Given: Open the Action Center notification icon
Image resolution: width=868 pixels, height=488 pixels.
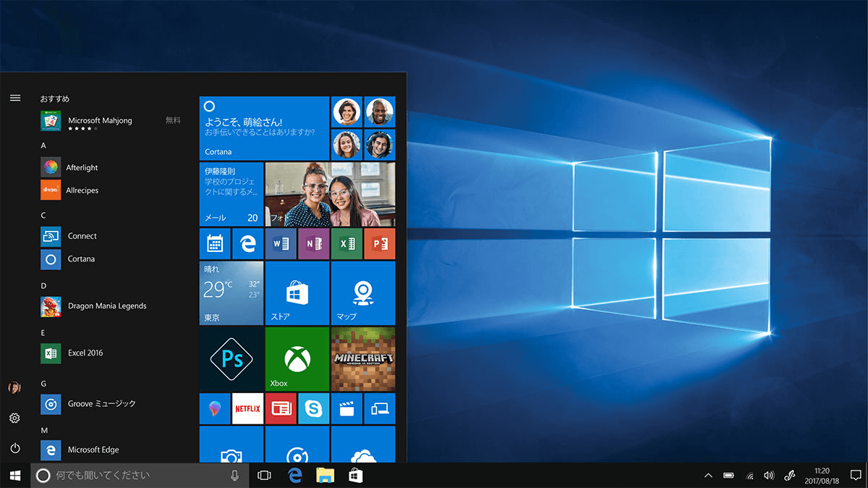Looking at the screenshot, I should point(856,476).
